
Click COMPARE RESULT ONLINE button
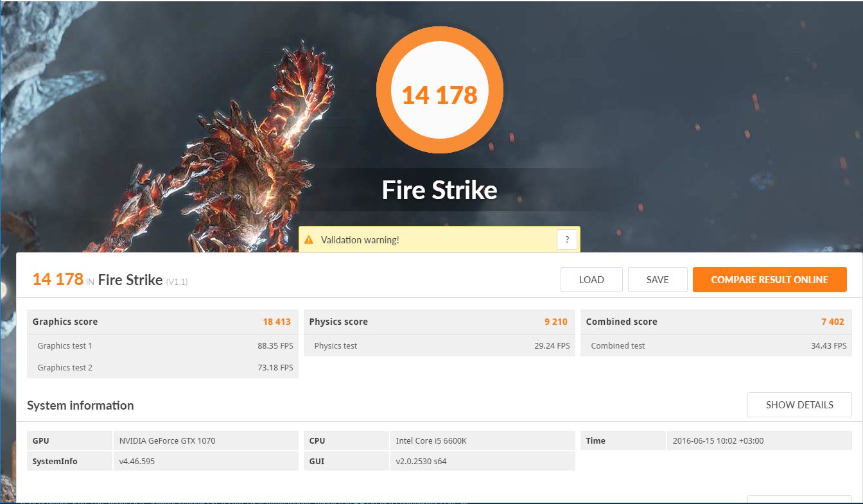[770, 280]
